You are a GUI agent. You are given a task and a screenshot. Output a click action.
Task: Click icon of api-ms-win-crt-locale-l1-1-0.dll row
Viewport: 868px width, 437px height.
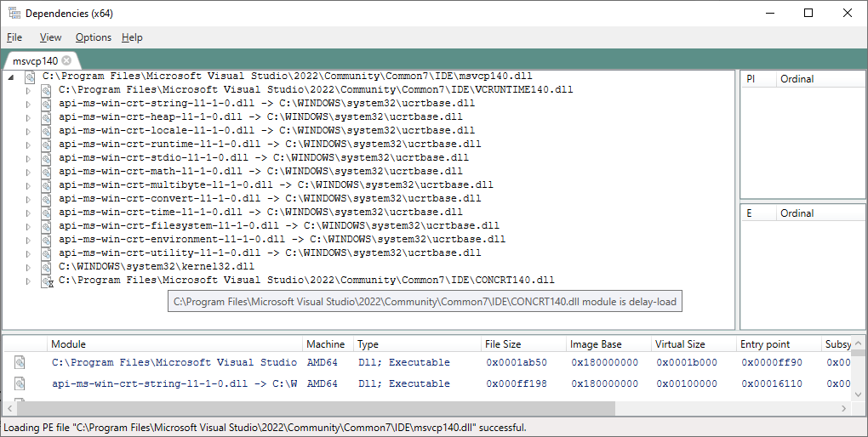[47, 131]
